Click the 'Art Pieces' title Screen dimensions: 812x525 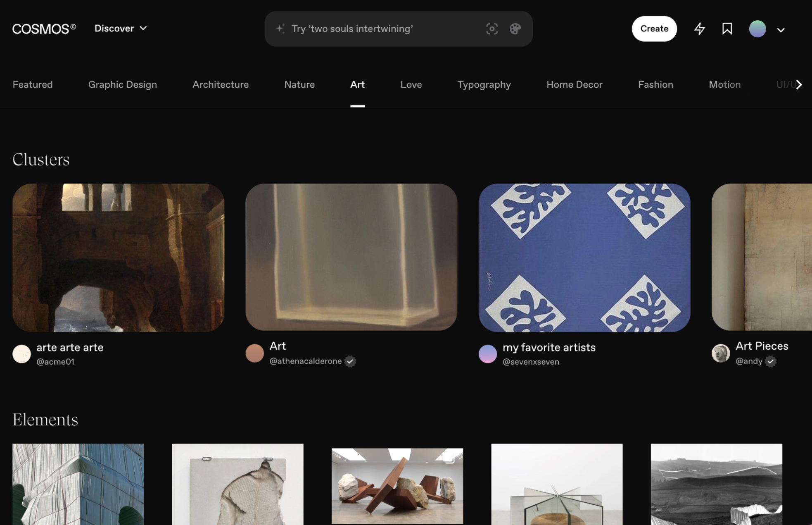coord(762,346)
